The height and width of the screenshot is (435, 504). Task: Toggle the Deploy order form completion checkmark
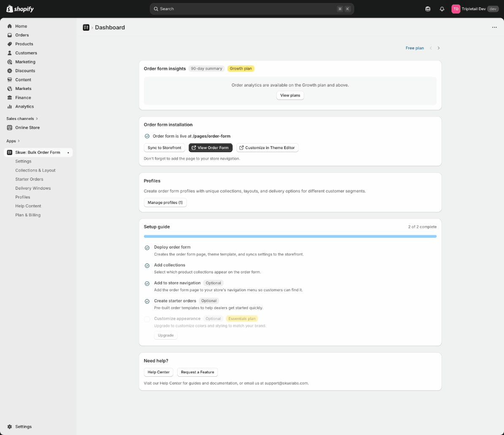[147, 247]
